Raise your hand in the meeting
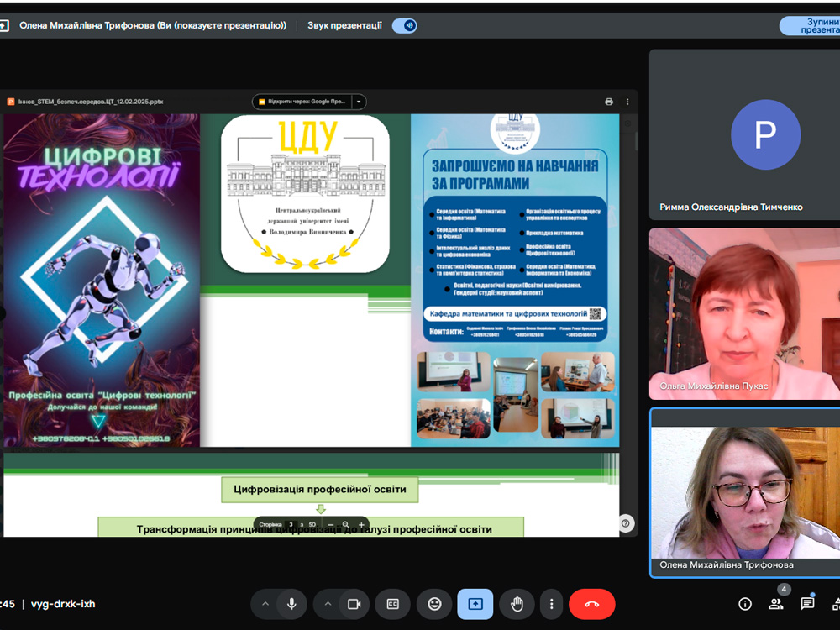840x630 pixels. (517, 604)
